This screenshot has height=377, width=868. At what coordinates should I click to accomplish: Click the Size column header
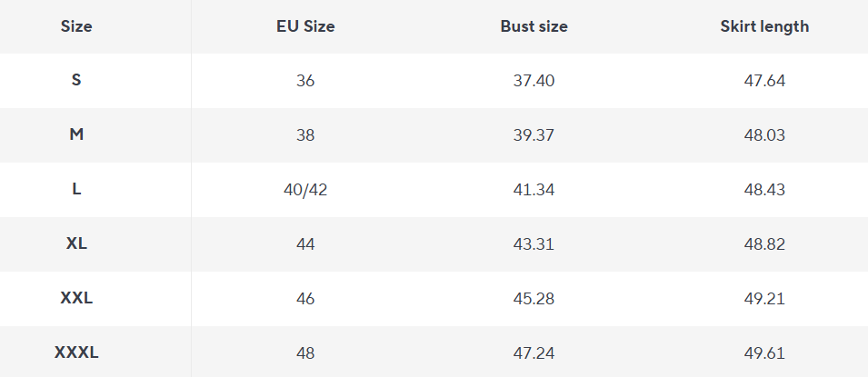[76, 26]
